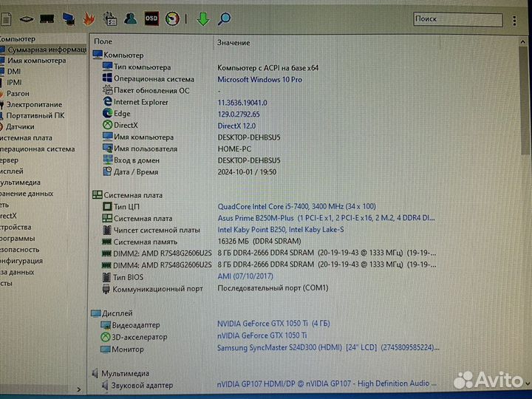Open the green download arrow update icon
This screenshot has width=532, height=399.
click(x=203, y=19)
